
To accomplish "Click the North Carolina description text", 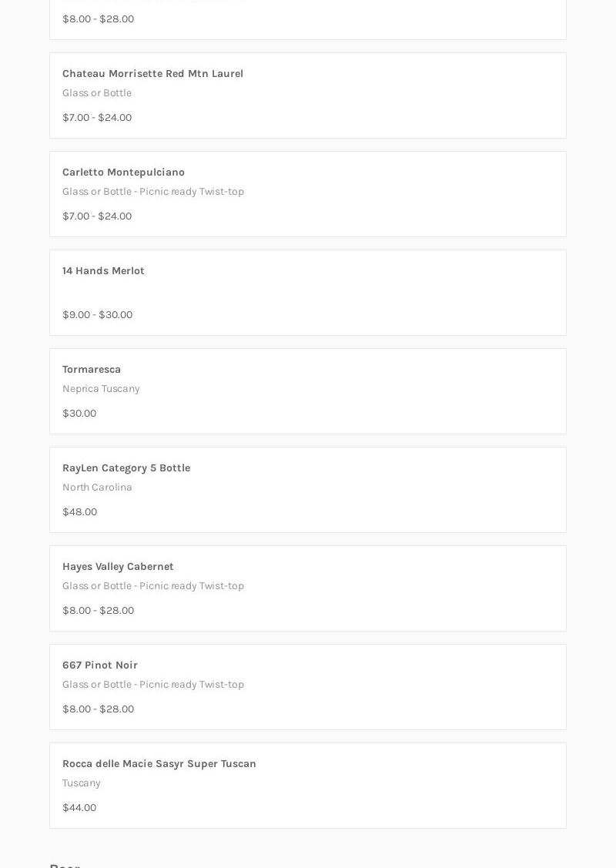I will pos(97,488).
